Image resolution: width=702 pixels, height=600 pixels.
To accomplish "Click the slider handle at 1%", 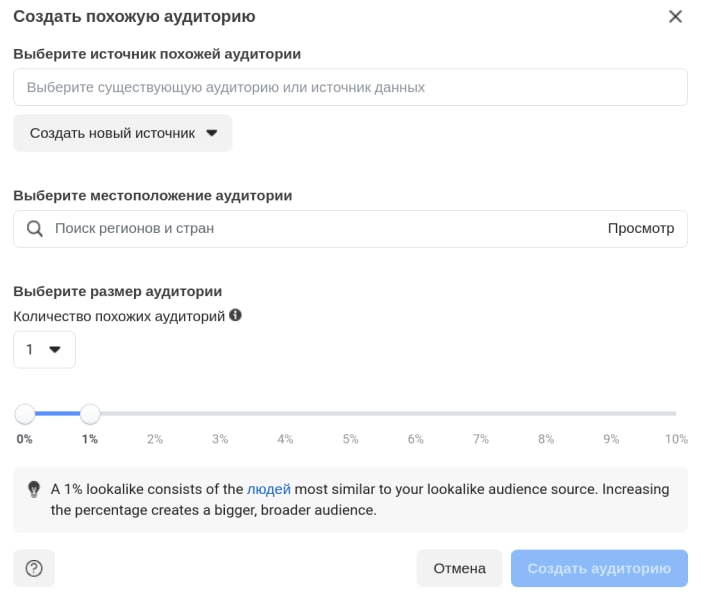I will click(90, 413).
